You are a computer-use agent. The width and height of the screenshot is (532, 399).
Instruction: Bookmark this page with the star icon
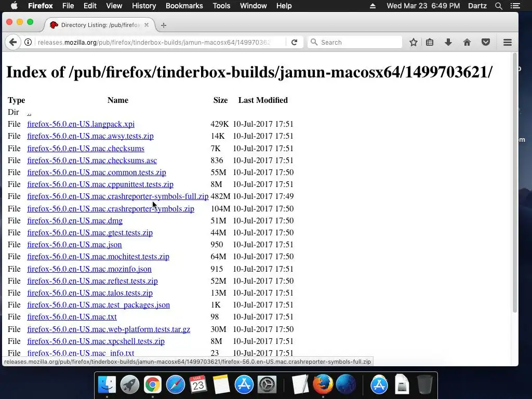[x=413, y=42]
